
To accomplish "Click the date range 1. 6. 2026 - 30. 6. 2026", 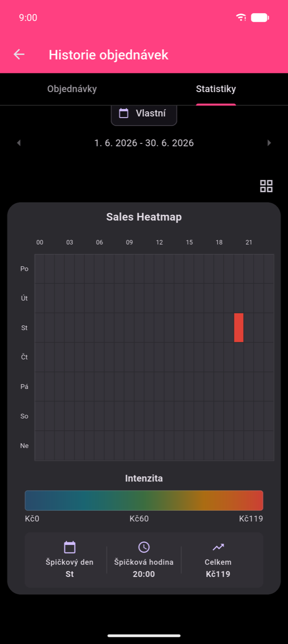I will tap(144, 143).
